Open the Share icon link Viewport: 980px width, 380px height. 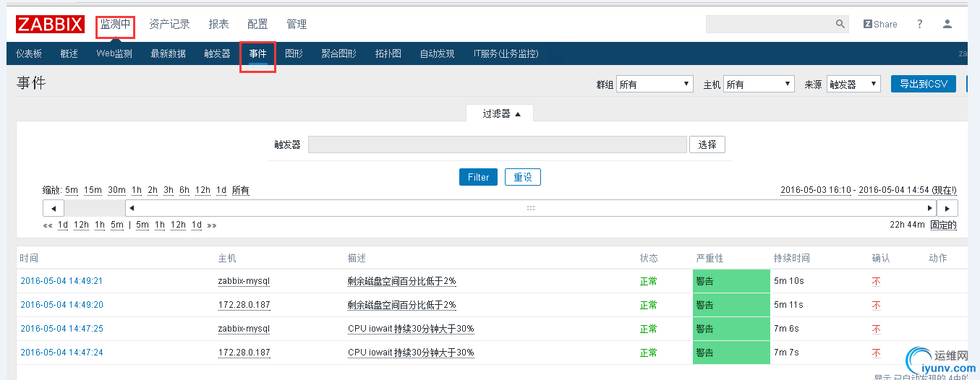point(880,24)
